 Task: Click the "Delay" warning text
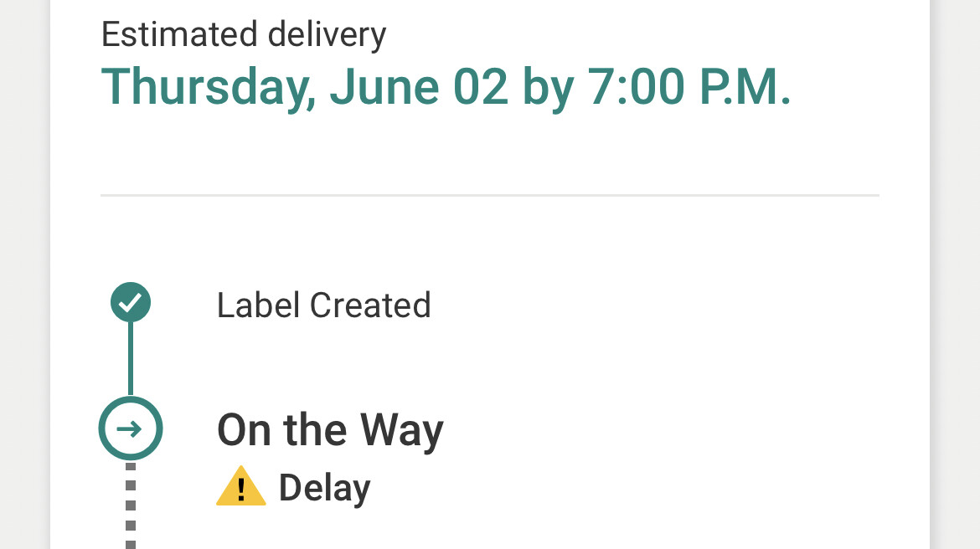[x=324, y=488]
